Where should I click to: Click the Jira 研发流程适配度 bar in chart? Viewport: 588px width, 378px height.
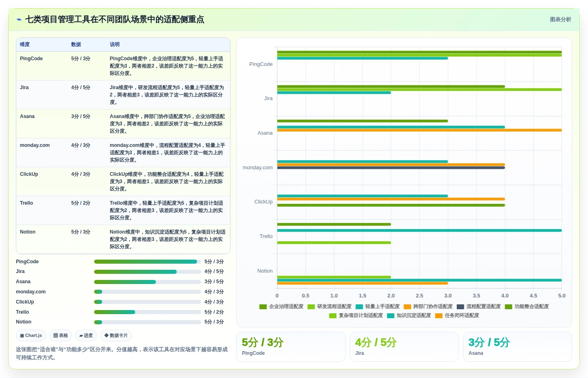click(x=419, y=90)
